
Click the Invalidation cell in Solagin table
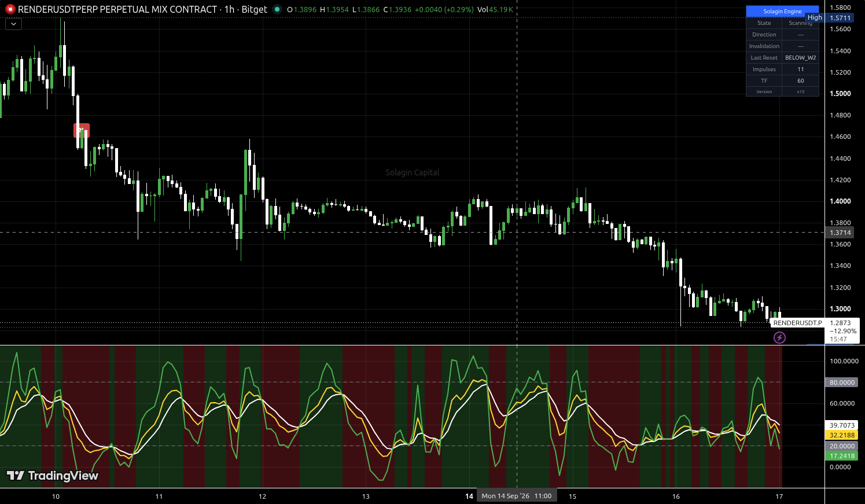(764, 46)
